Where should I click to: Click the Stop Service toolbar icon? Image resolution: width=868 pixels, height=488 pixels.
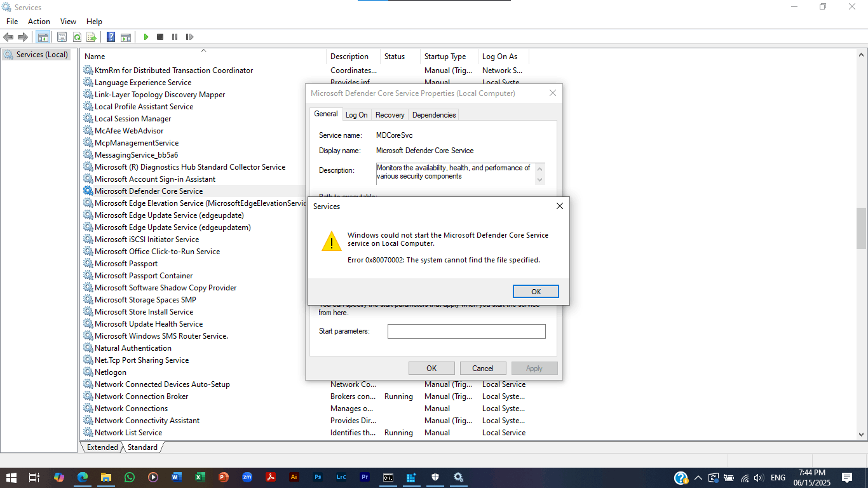tap(160, 37)
